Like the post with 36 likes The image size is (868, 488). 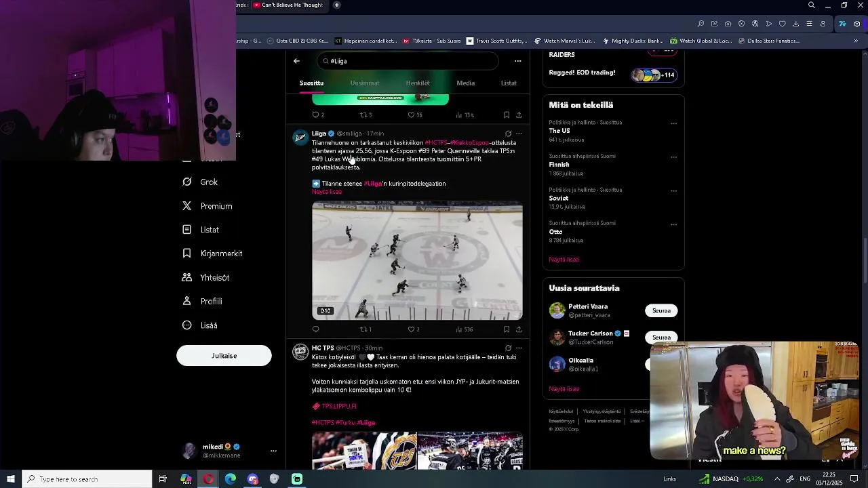coord(415,115)
